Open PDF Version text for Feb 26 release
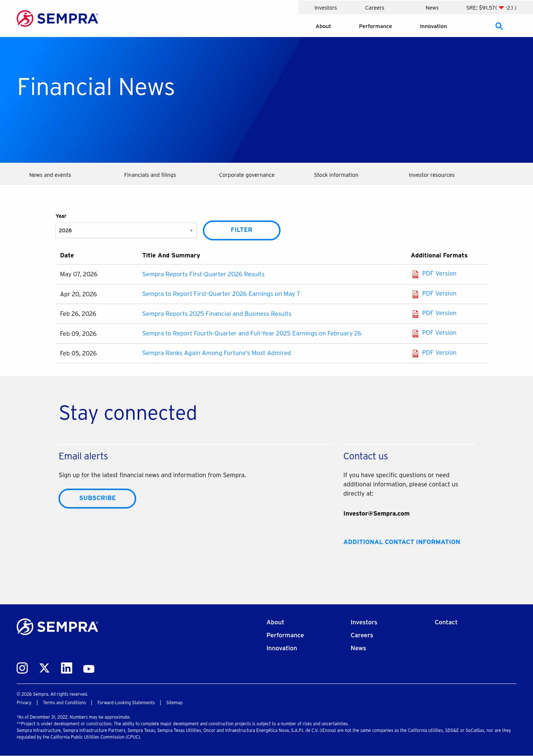The width and height of the screenshot is (533, 756). click(x=439, y=313)
